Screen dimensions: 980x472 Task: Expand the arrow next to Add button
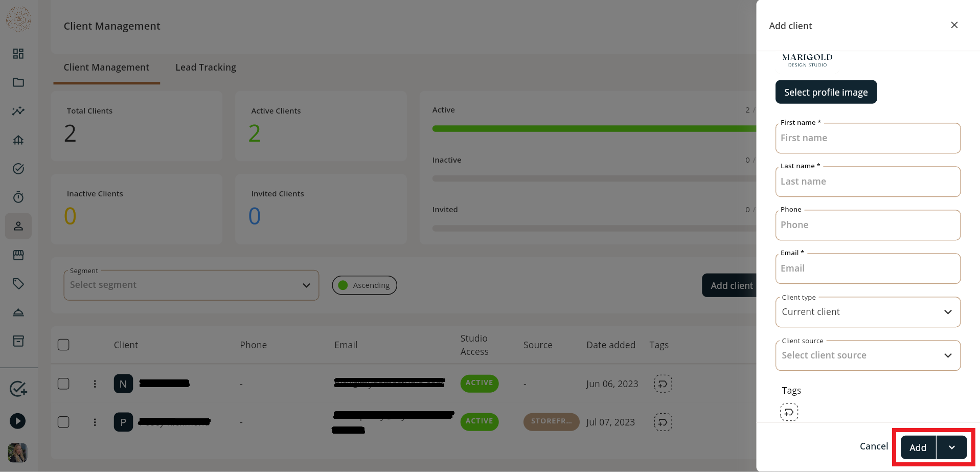click(x=952, y=447)
